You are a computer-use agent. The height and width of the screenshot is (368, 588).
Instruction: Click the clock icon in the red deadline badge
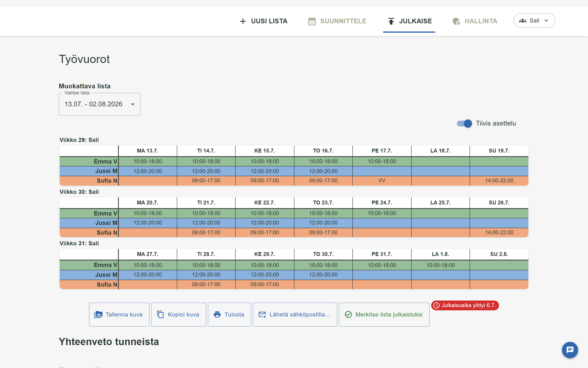click(436, 305)
